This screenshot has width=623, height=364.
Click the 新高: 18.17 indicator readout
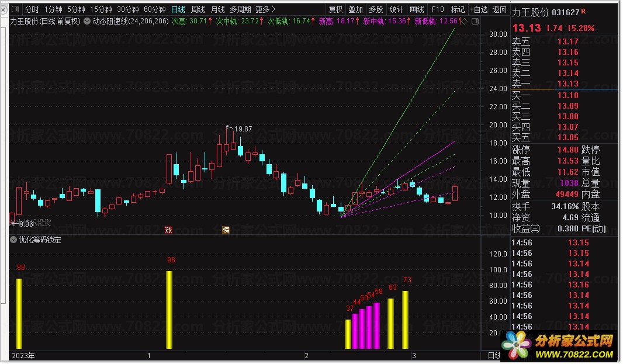pos(339,21)
